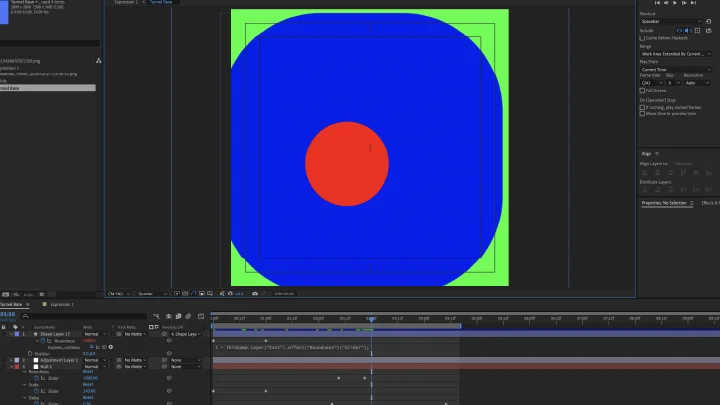The image size is (720, 405).
Task: Reset the Scale effect on Null 1
Action: point(88,385)
